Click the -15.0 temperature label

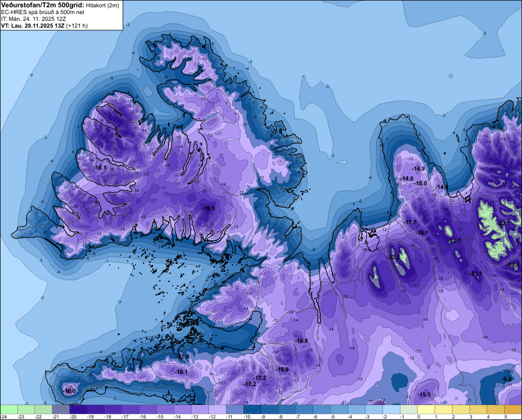(x=420, y=183)
